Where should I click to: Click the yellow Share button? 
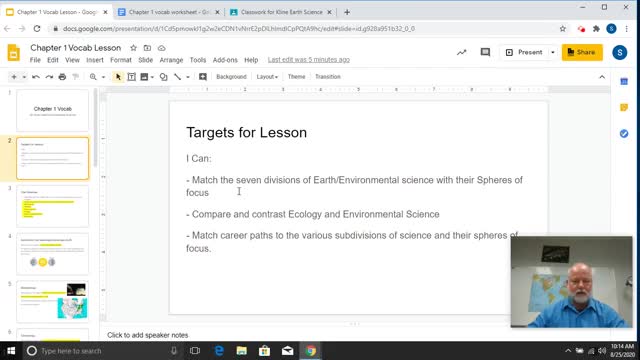[582, 52]
